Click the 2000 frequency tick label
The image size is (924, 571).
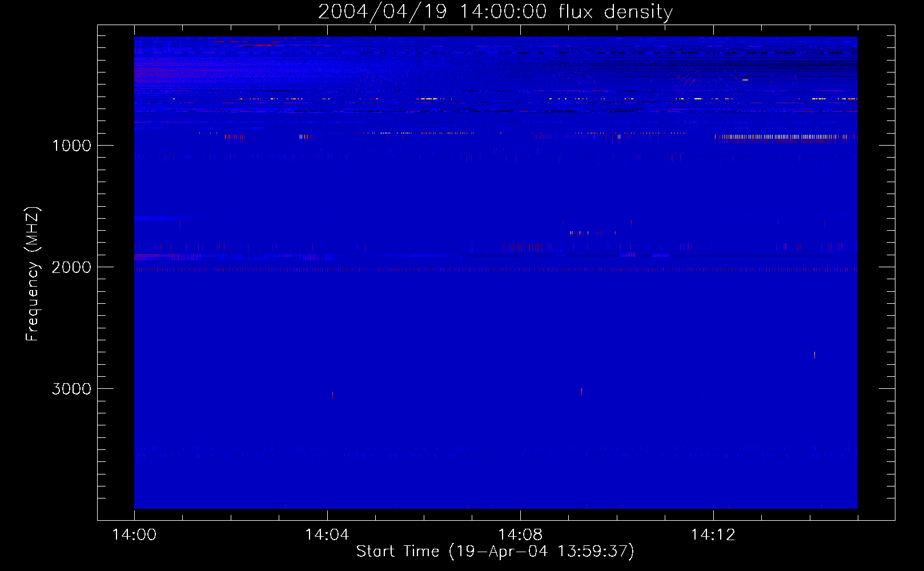pyautogui.click(x=71, y=267)
